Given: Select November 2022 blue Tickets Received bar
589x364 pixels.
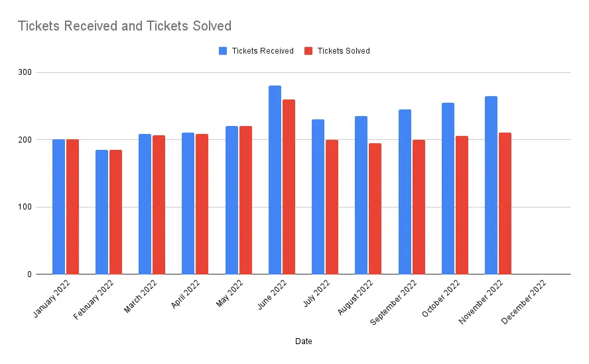Looking at the screenshot, I should tap(491, 185).
